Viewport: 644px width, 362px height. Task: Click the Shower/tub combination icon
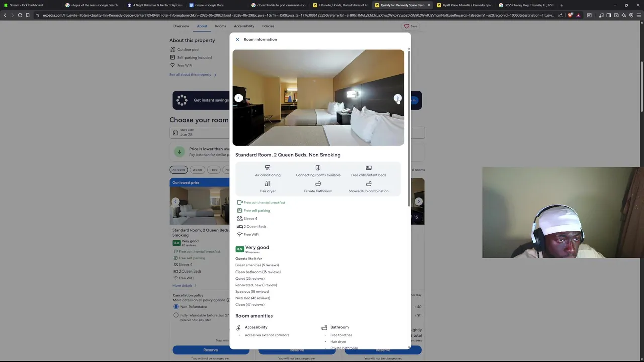tap(369, 184)
